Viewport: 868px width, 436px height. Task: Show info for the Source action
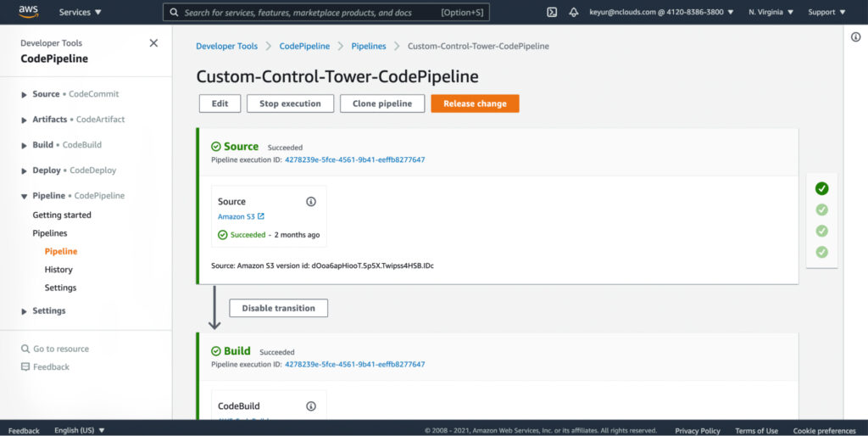[x=311, y=202]
